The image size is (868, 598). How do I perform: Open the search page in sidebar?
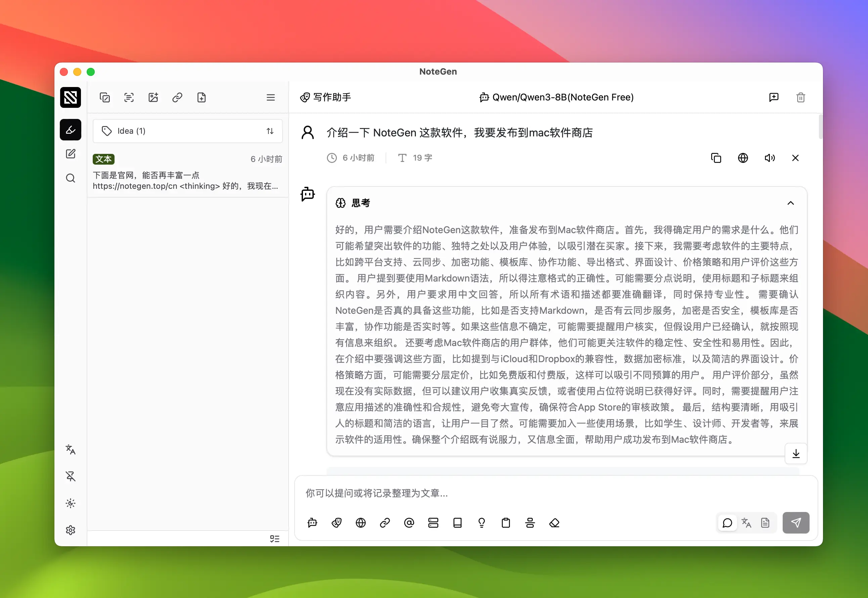click(71, 178)
